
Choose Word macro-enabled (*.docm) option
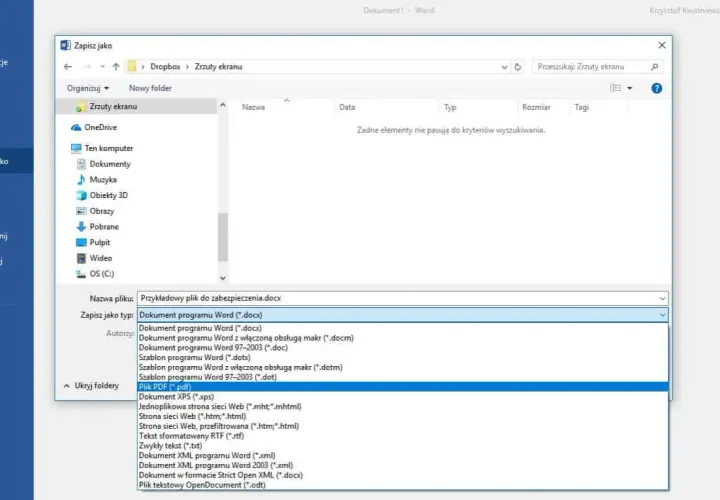[x=403, y=338]
